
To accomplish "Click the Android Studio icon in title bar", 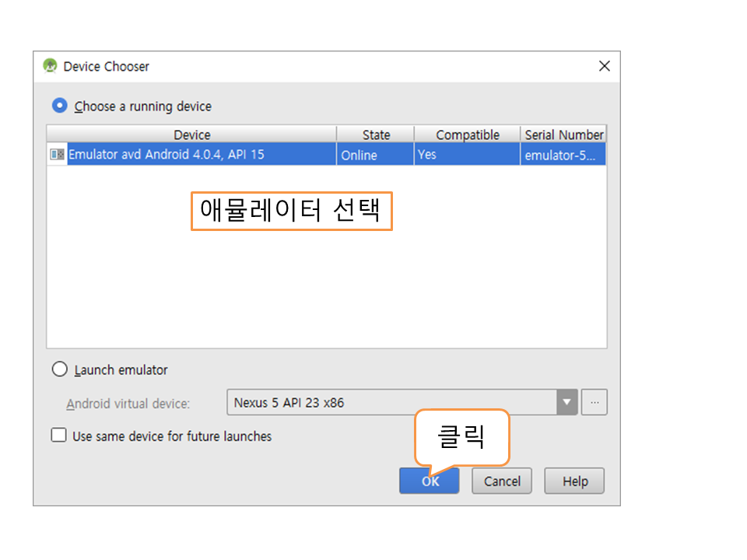I will 51,66.
